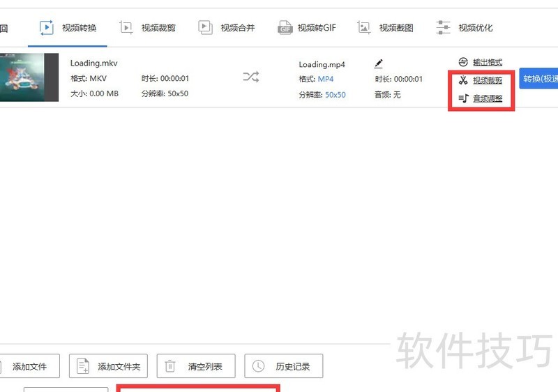This screenshot has height=392, width=558.
Task: Click the 输出格式 swap icon
Action: click(x=463, y=62)
